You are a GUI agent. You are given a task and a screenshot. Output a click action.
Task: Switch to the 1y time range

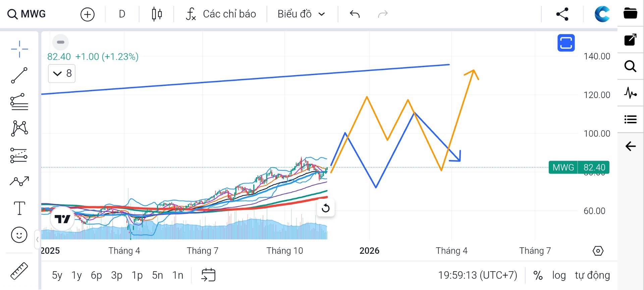coord(76,275)
